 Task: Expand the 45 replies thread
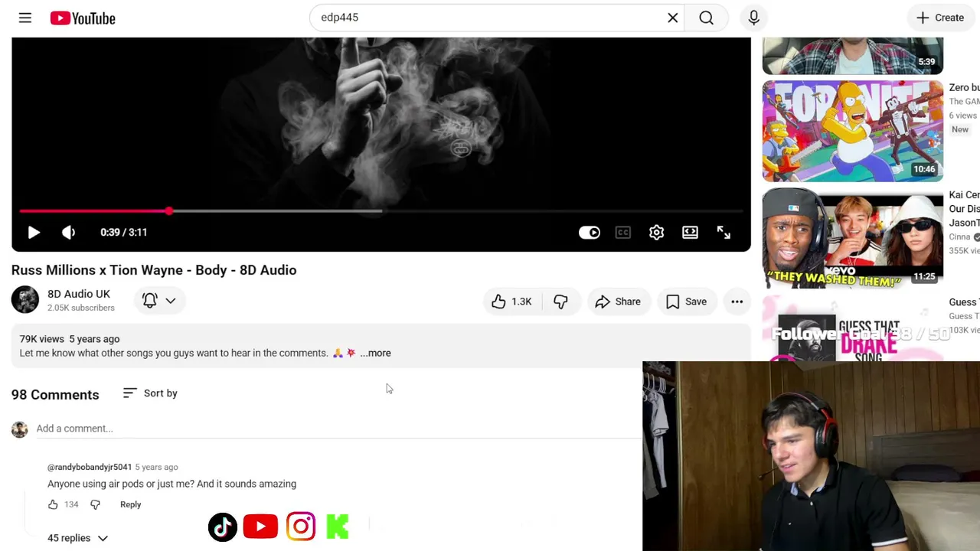click(77, 538)
